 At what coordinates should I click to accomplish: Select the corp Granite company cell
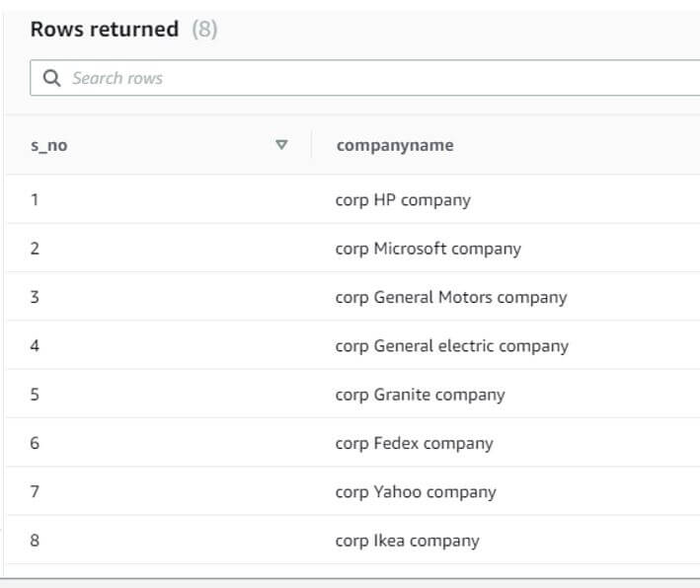(420, 395)
